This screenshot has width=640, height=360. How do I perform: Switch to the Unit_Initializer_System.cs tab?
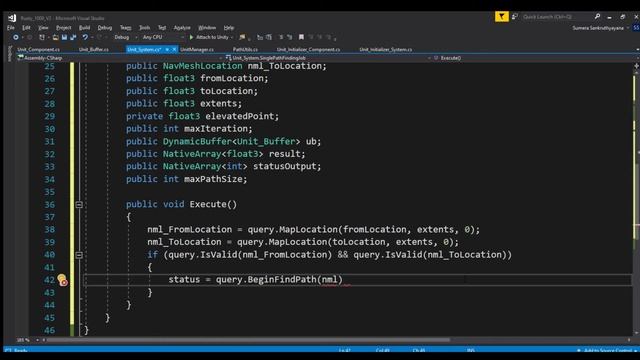point(385,49)
